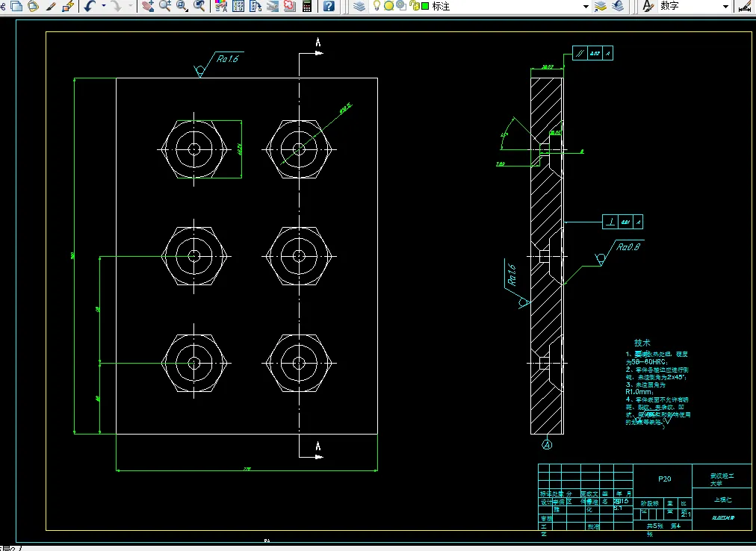Open the 数字 text style dropdown
756x551 pixels.
[x=725, y=6]
